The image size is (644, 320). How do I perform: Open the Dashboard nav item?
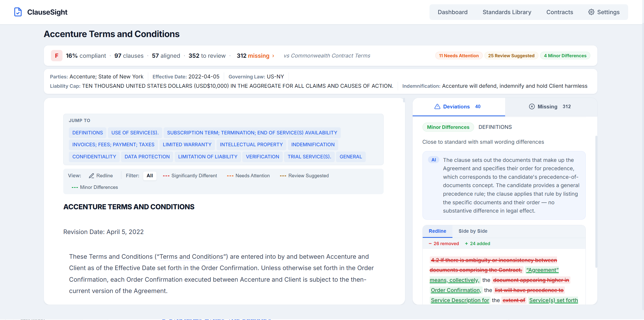[x=452, y=12]
